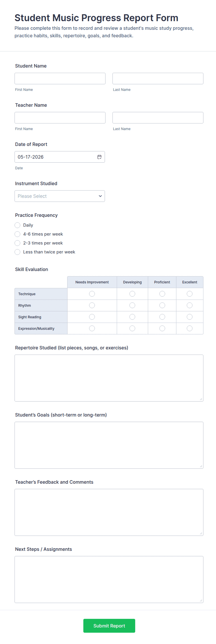The image size is (216, 644).
Task: Submit the report with green button
Action: [109, 626]
